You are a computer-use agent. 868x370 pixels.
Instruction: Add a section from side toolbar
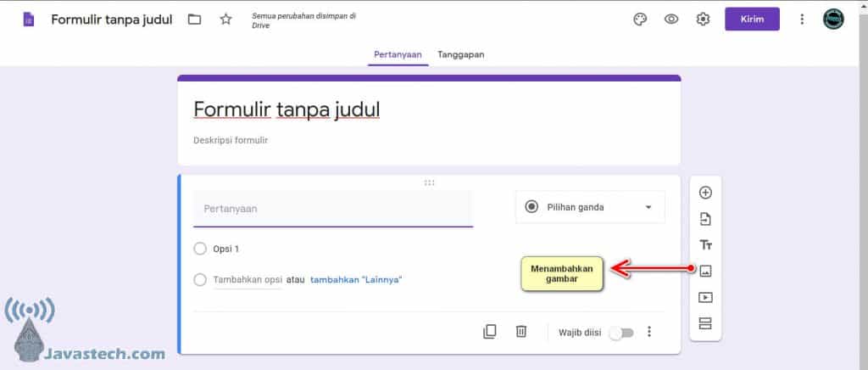tap(705, 323)
